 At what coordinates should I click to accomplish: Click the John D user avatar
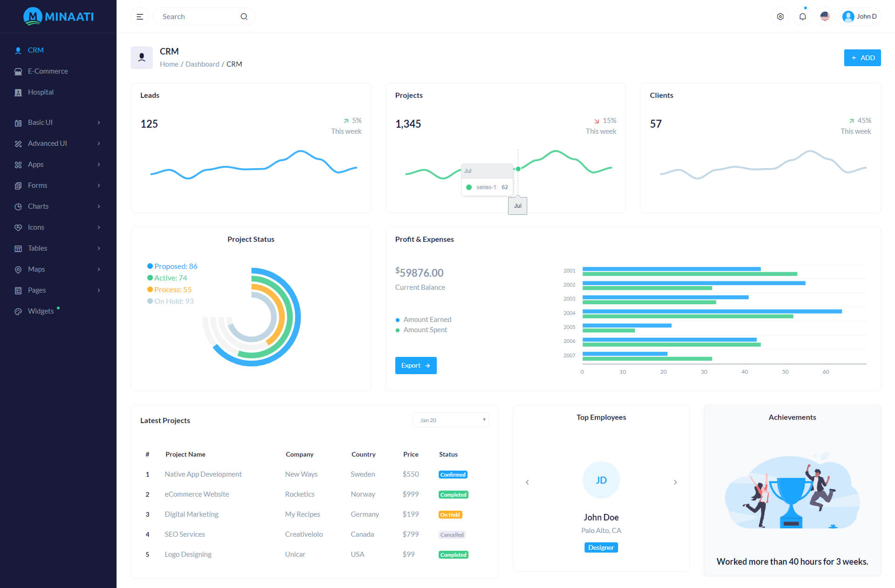(848, 17)
